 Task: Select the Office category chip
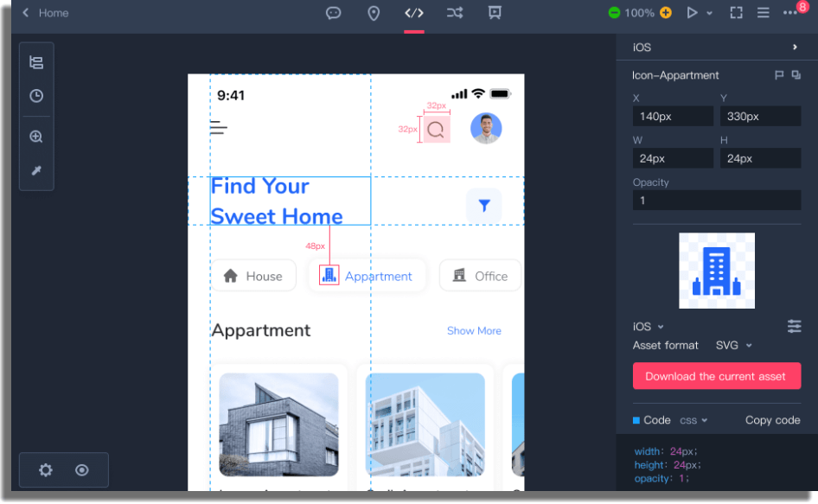pyautogui.click(x=480, y=276)
